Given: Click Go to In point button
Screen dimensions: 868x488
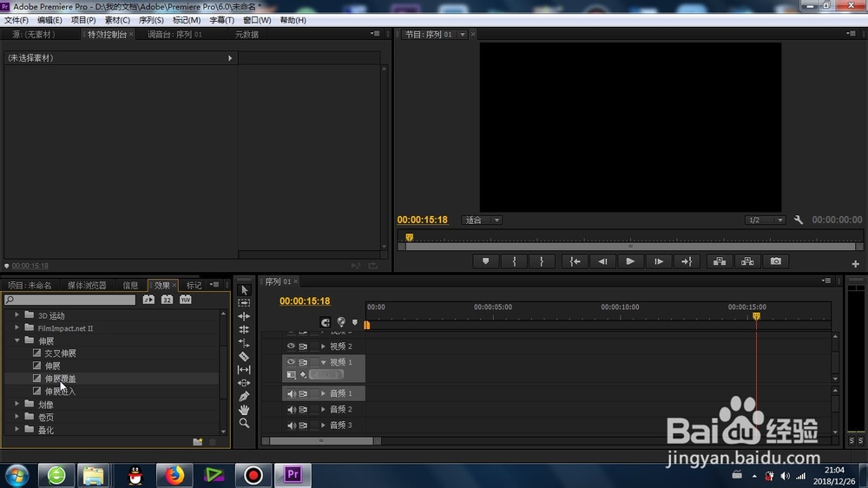Looking at the screenshot, I should (x=575, y=261).
